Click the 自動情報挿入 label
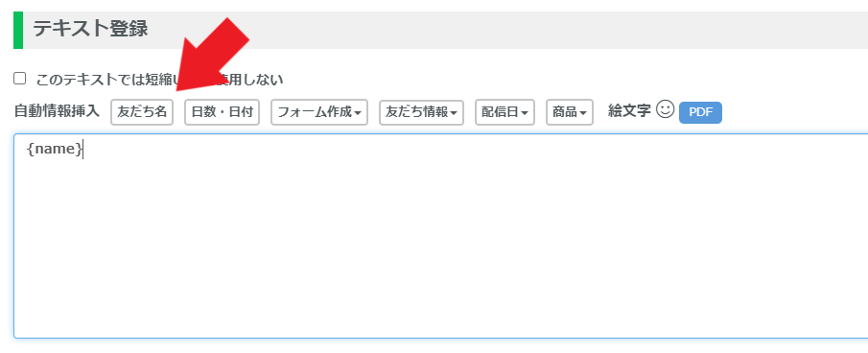Image resolution: width=868 pixels, height=353 pixels. [57, 111]
